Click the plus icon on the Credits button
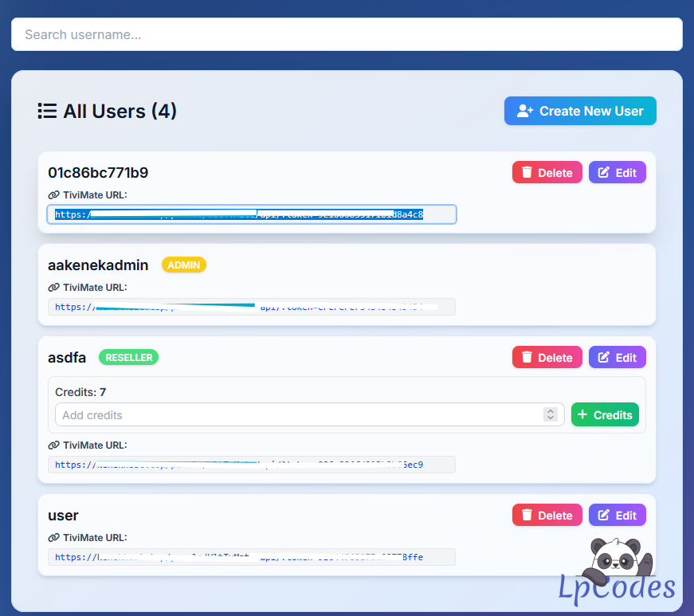The height and width of the screenshot is (616, 694). click(582, 415)
